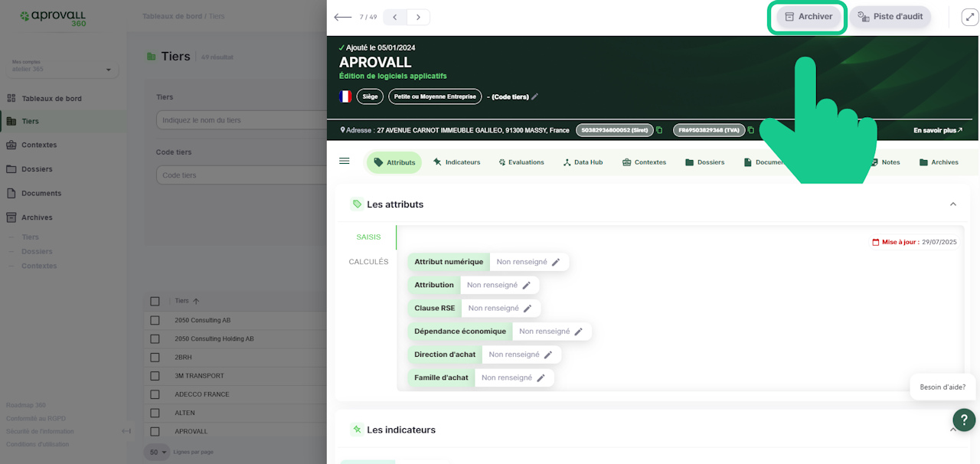Open Contextes in the main sidebar
980x464 pixels.
pyautogui.click(x=39, y=145)
